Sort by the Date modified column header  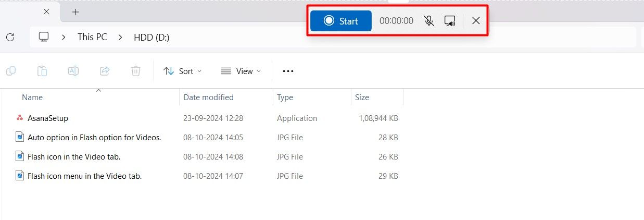208,97
